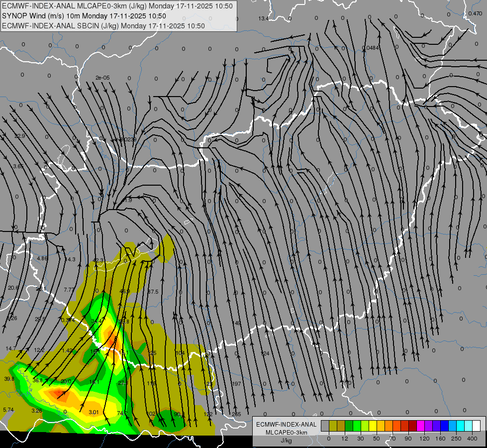
Task: Click the map value '3.01'
Action: pyautogui.click(x=94, y=412)
